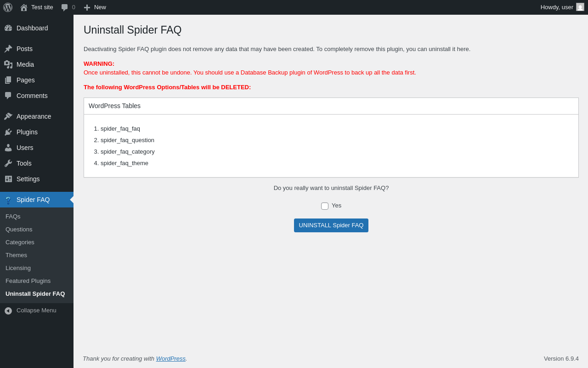Click the Posts pushpin icon
The width and height of the screenshot is (588, 368).
click(8, 49)
